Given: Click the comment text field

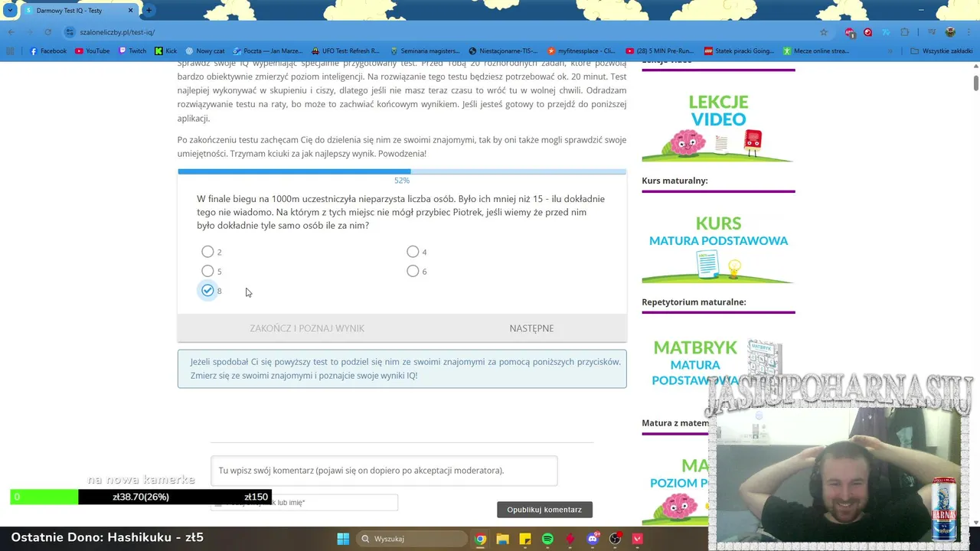Looking at the screenshot, I should click(x=384, y=471).
